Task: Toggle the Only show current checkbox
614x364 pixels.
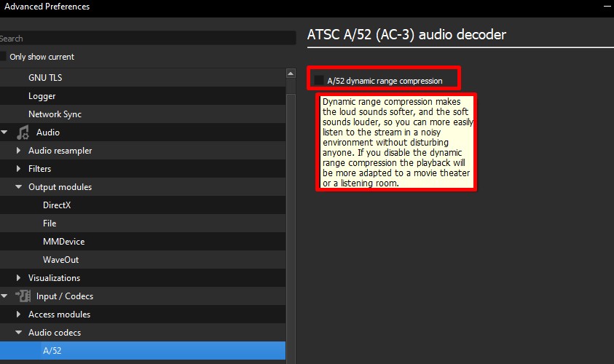Action: (x=3, y=56)
